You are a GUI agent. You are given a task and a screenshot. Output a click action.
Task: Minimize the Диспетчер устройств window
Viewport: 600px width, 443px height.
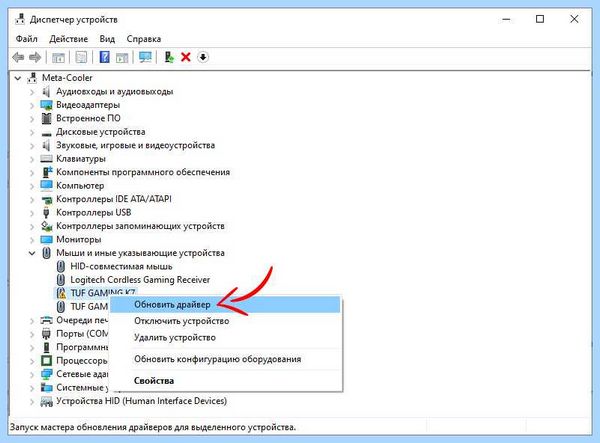(506, 19)
